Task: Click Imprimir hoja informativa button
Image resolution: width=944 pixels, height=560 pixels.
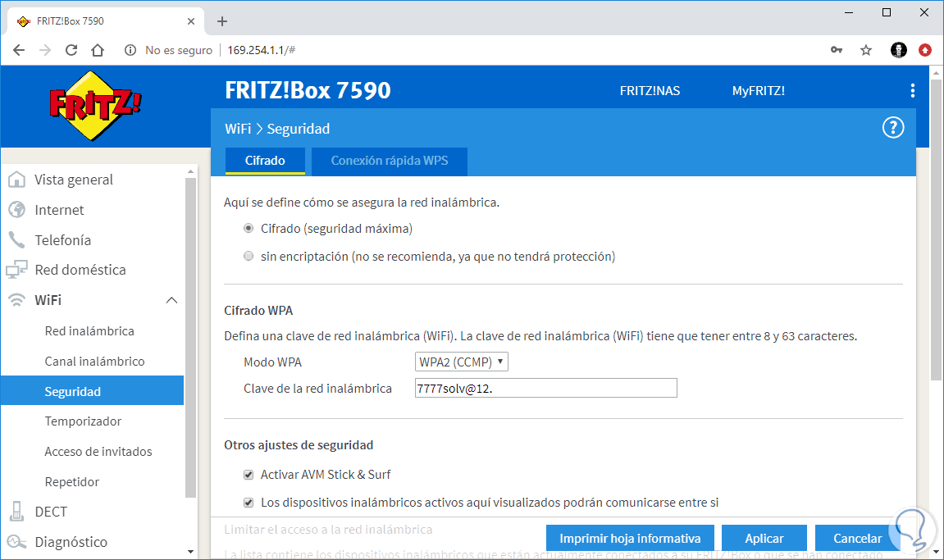Action: coord(630,539)
